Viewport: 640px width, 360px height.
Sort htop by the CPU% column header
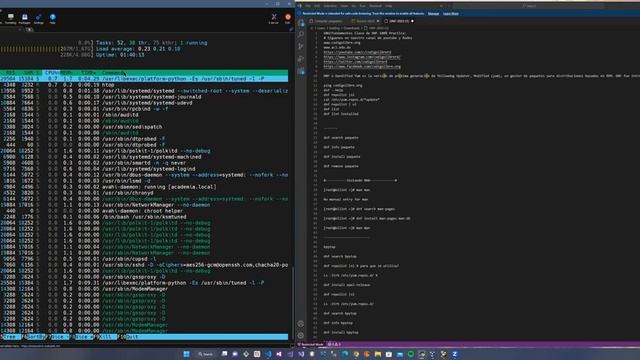coord(52,73)
